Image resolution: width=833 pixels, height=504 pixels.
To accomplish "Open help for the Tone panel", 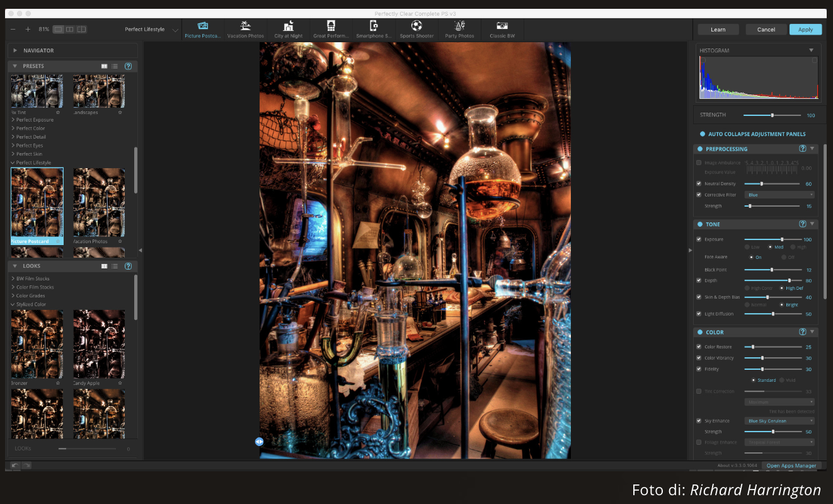I will click(803, 224).
